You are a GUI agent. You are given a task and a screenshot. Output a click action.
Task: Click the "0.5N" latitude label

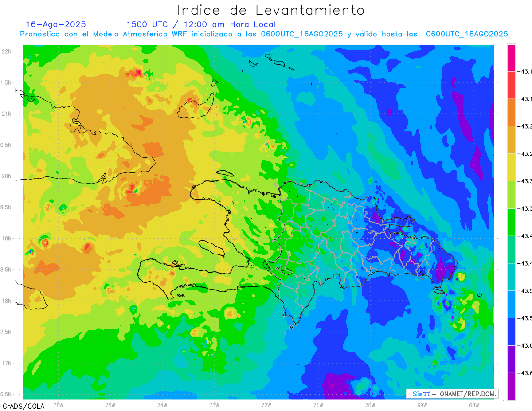pyautogui.click(x=6, y=145)
